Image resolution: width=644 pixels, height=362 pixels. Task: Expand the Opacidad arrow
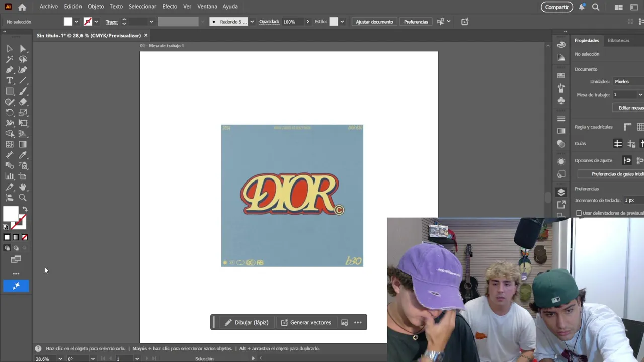pyautogui.click(x=308, y=22)
